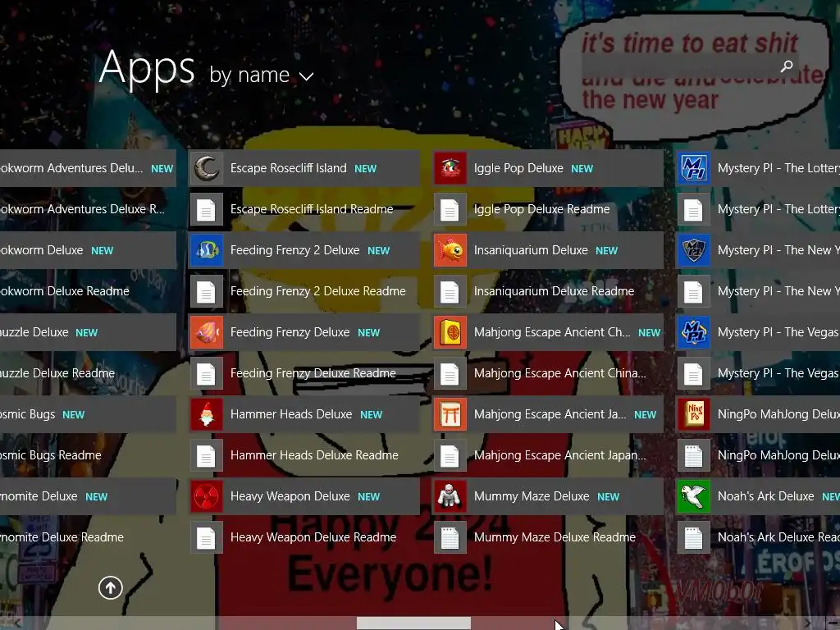Screen dimensions: 840x630
Task: Open Feeding Frenzy 2 Deluxe Readme document icon
Action: tap(206, 291)
